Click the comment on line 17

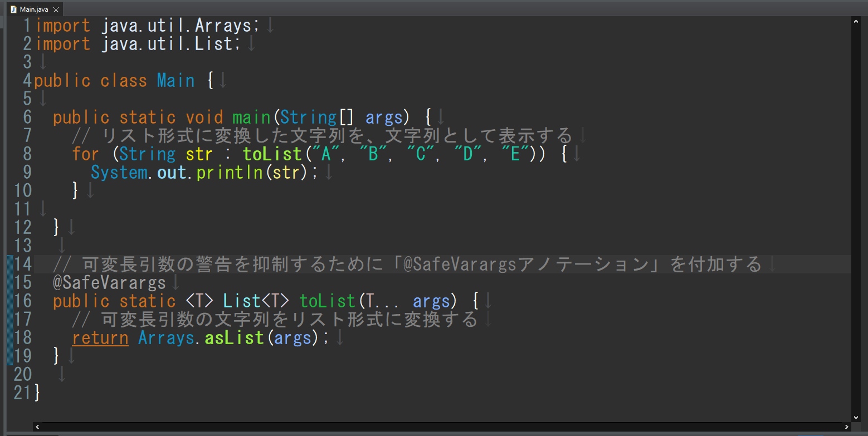(x=275, y=319)
